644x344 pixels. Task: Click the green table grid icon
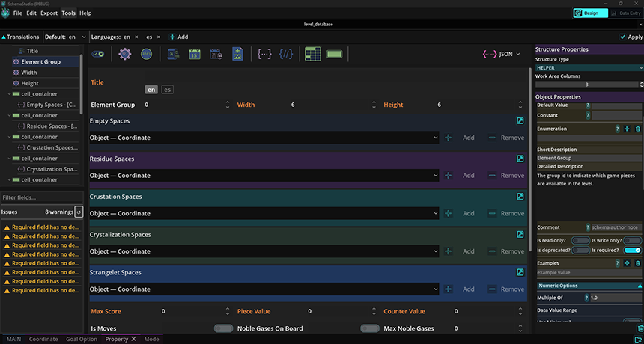[313, 54]
